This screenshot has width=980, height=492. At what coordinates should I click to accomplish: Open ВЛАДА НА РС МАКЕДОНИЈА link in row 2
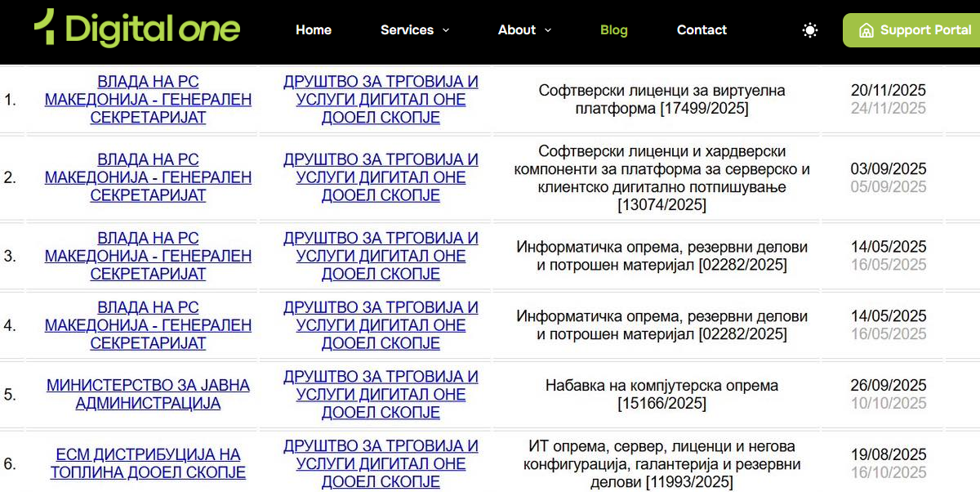pos(148,177)
